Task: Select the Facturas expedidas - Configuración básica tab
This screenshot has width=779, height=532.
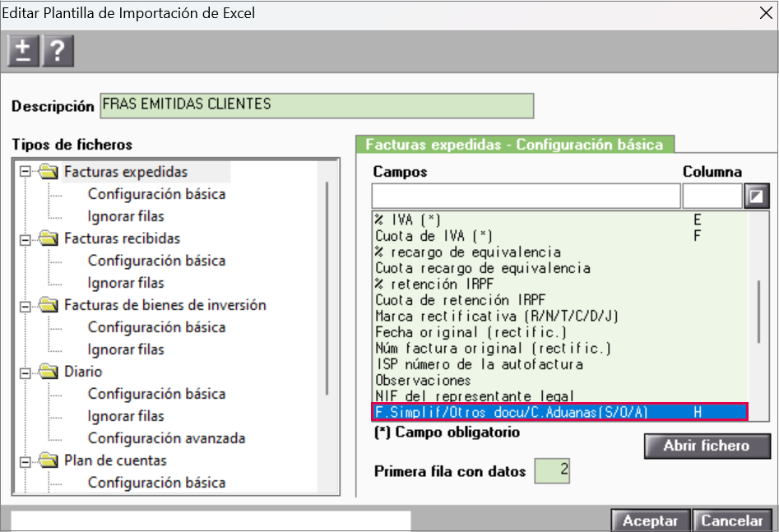Action: (515, 144)
